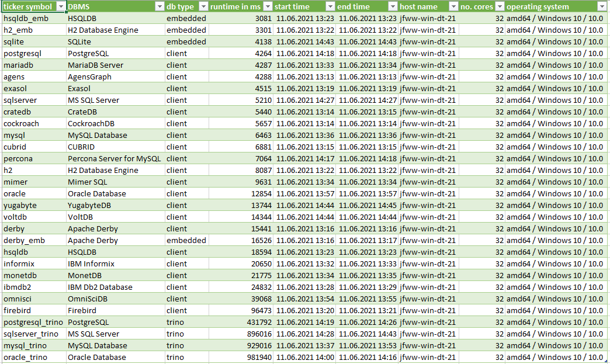Select the cell 'OmniSciDB'

point(116,299)
